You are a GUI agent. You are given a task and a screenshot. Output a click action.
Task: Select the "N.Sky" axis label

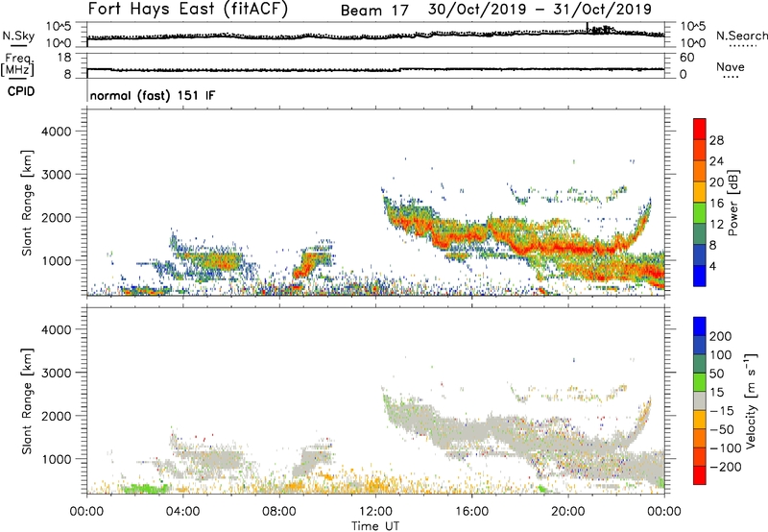(x=18, y=36)
